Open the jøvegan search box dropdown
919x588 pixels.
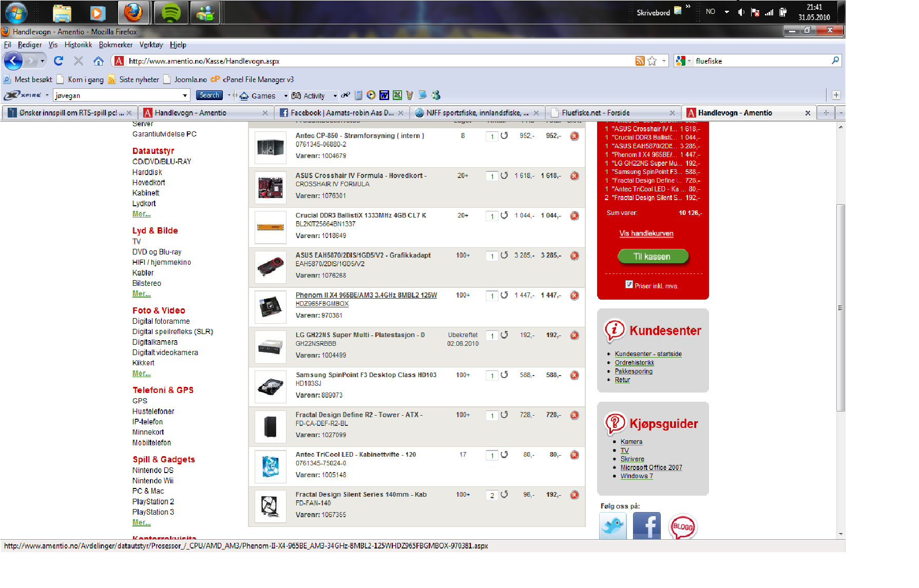coord(184,95)
